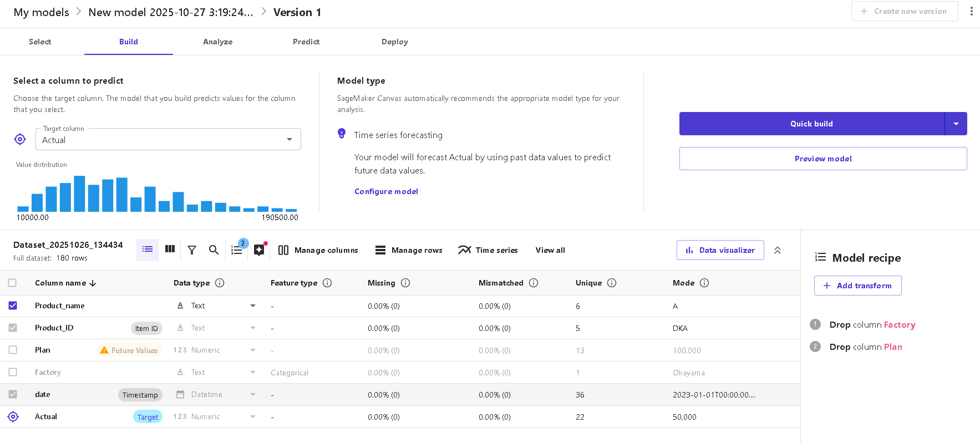Screen dimensions: 980x443
Task: Switch to list view icon
Action: coord(148,249)
